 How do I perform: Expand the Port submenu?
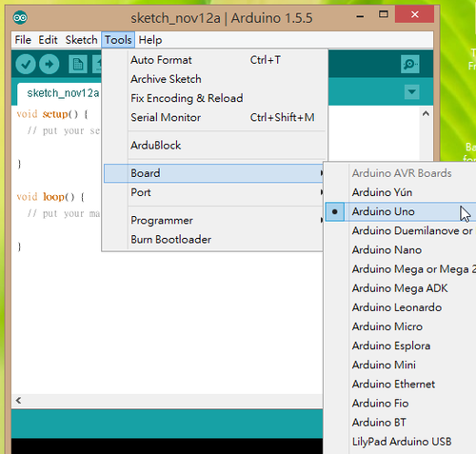[x=214, y=192]
